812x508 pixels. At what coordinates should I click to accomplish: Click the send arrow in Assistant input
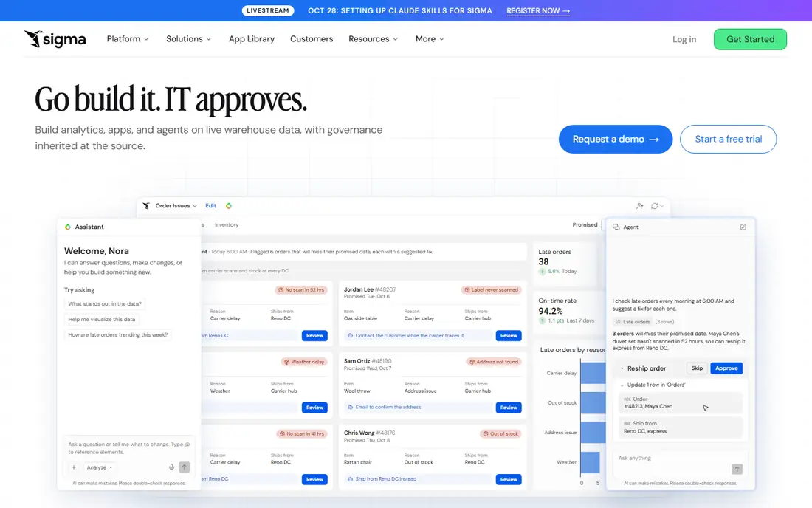coord(184,467)
